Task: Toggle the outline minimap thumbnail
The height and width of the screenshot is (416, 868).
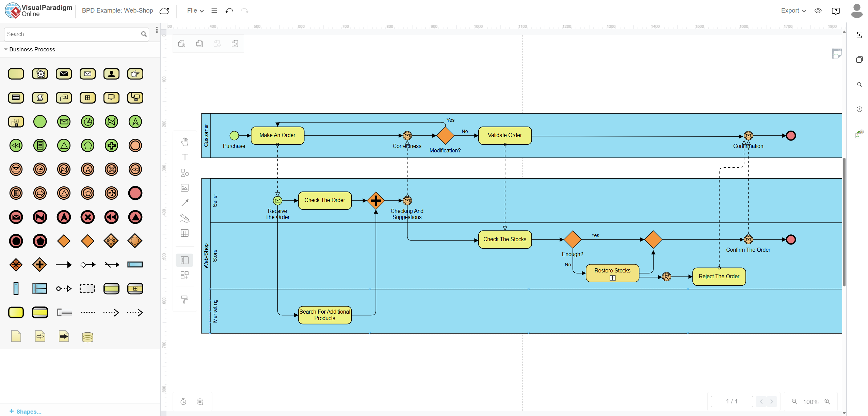Action: (x=837, y=53)
